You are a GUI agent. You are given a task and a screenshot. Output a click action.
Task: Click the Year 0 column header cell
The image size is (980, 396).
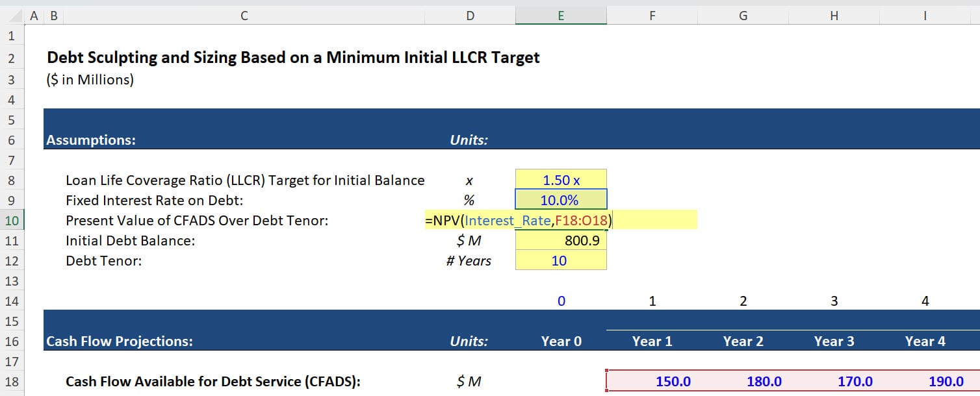(x=560, y=341)
